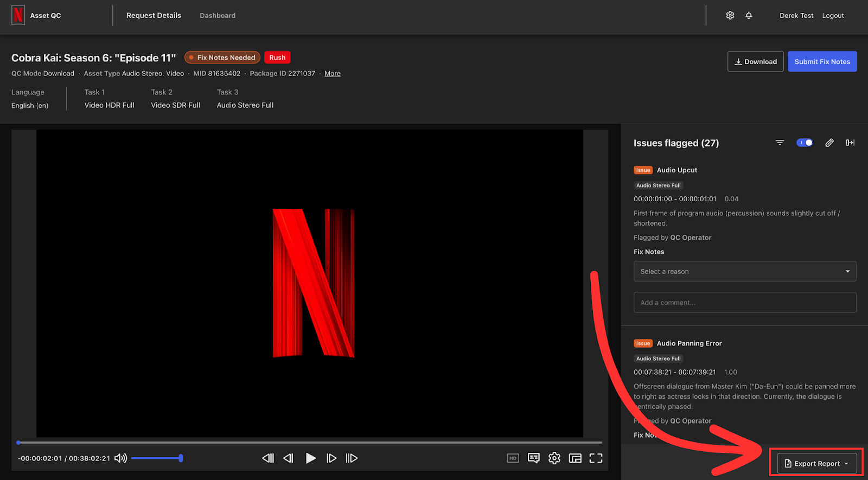Toggle the HD quality icon
This screenshot has height=480, width=868.
click(513, 458)
